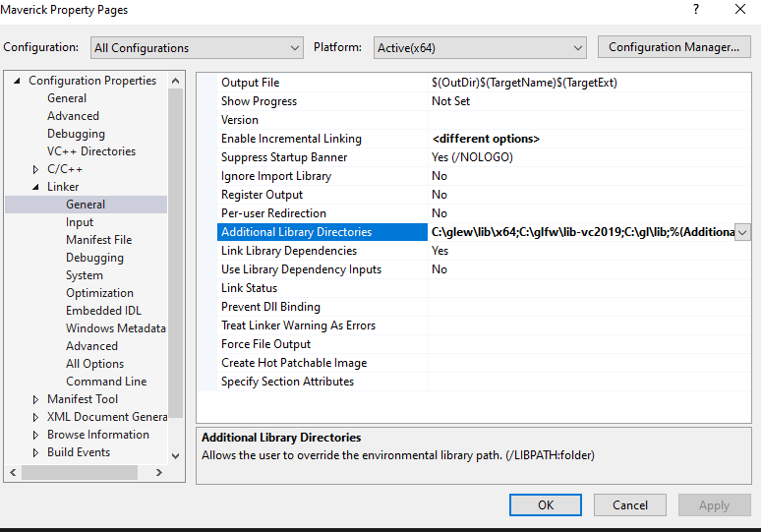The image size is (761, 532).
Task: Click the tree scrollbar up arrow
Action: (x=176, y=81)
